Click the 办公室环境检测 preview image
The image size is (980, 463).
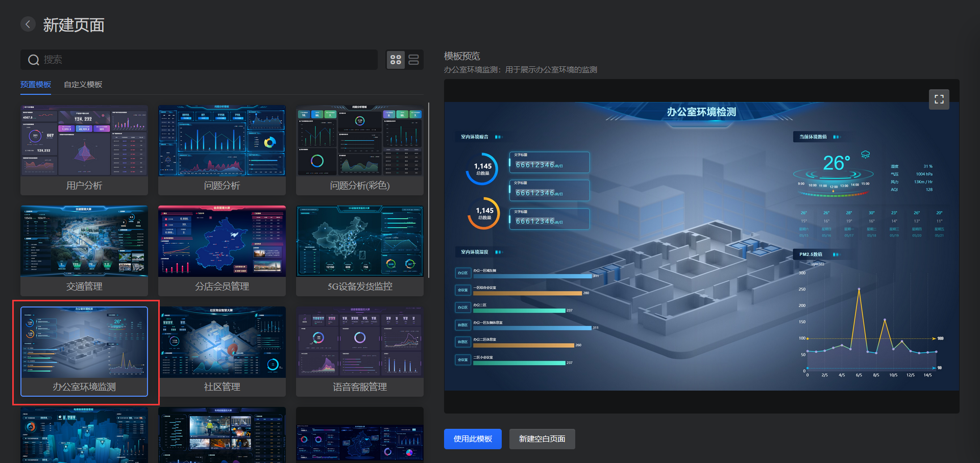(x=702, y=246)
